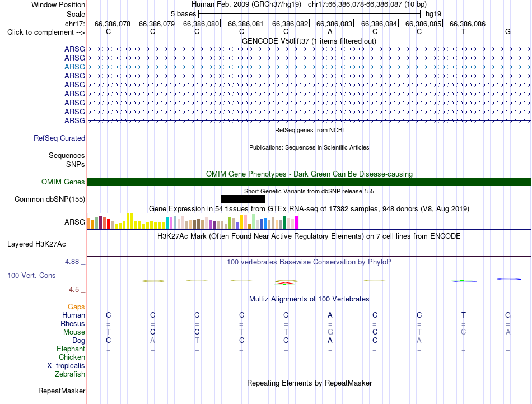
Task: Click the chr17: ruler label
Action: coord(75,24)
